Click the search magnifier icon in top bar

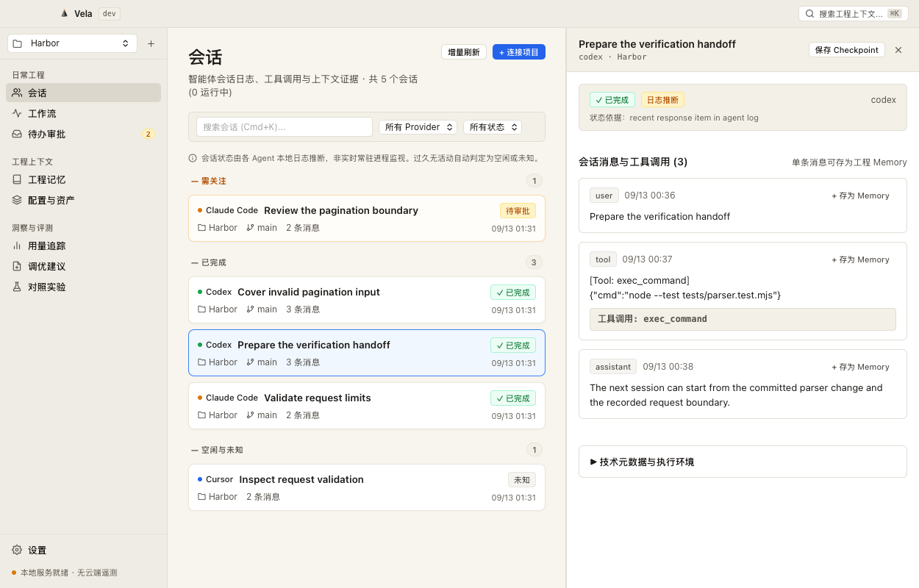click(809, 13)
